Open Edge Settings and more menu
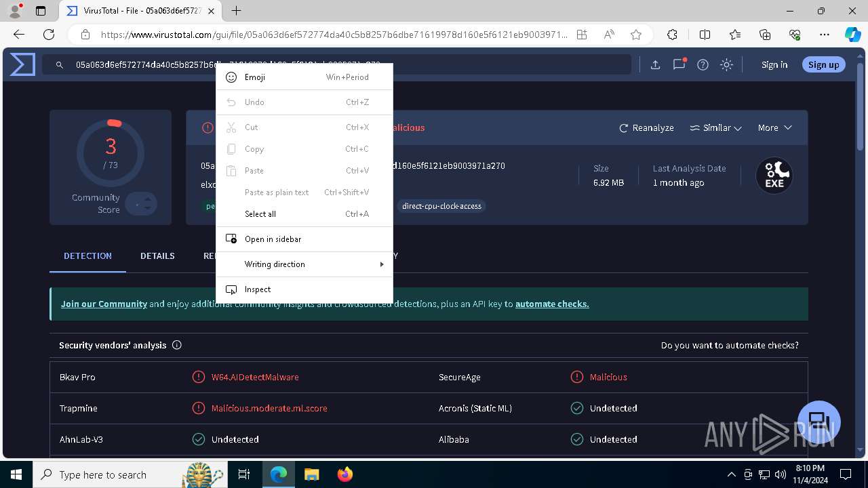Screen dimensions: 868x488 pyautogui.click(x=825, y=35)
